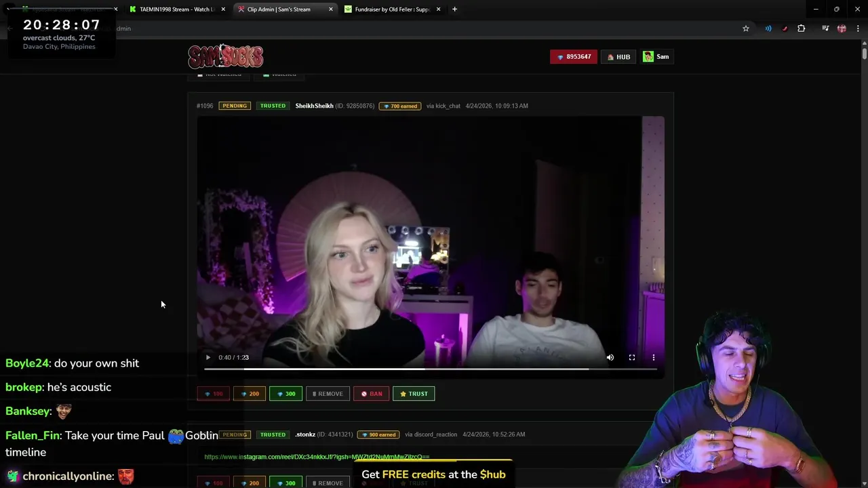Screen dimensions: 868x488
Task: Click the TRUST button for SheikhSheikh
Action: tap(414, 394)
